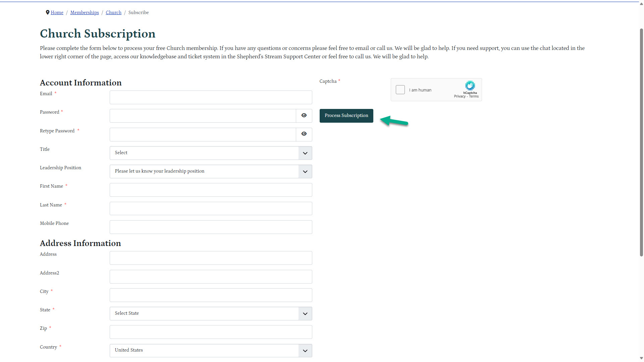The image size is (644, 362).
Task: Click the Email input field
Action: [211, 97]
